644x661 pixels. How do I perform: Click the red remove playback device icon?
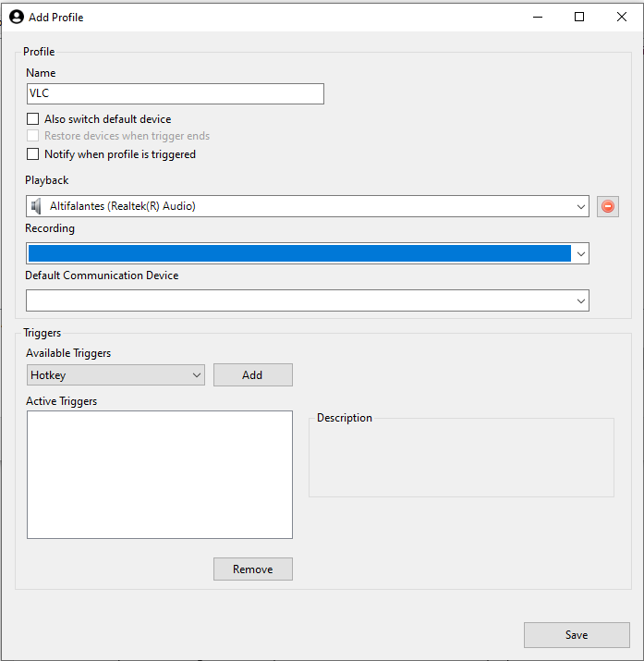click(607, 206)
